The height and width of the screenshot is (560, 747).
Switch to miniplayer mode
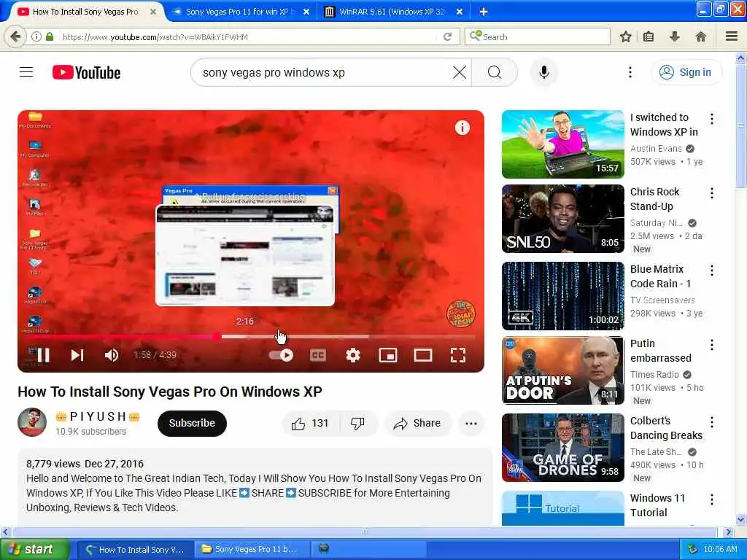click(x=388, y=355)
